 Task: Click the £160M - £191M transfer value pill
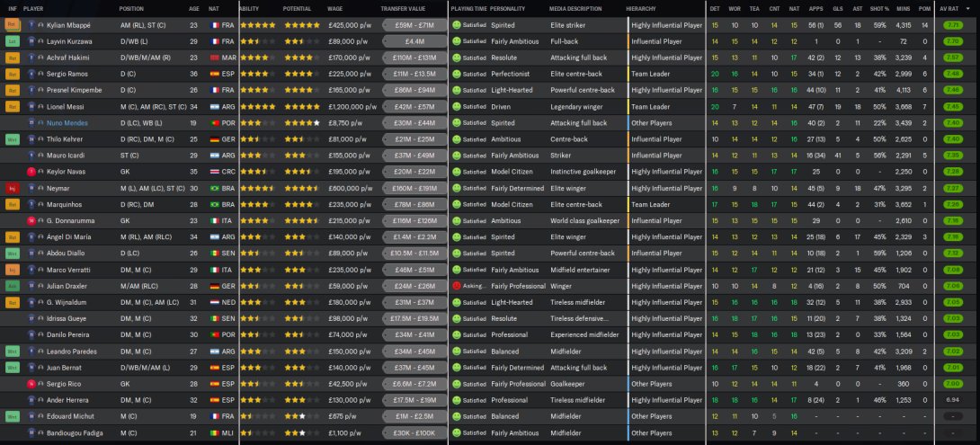tap(414, 188)
